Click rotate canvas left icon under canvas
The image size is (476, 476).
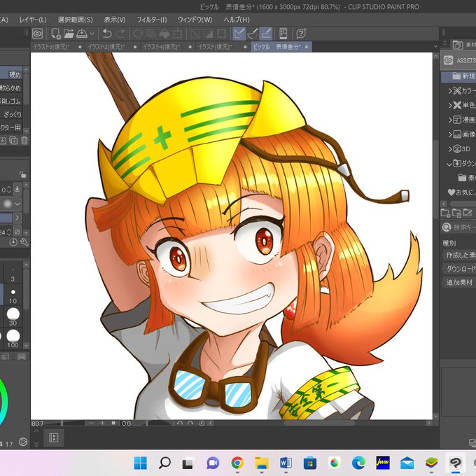pyautogui.click(x=179, y=423)
